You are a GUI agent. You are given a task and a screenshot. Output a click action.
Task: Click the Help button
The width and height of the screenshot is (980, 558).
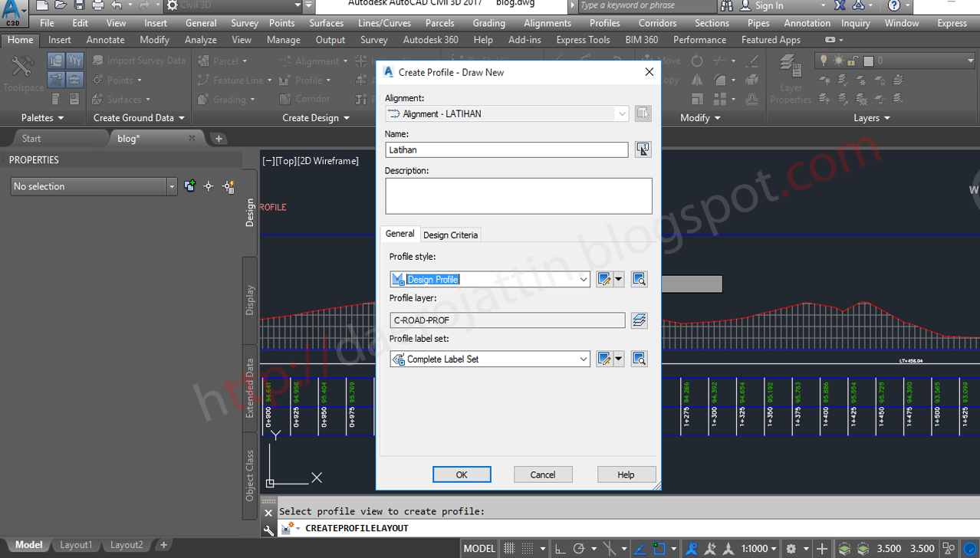click(626, 474)
